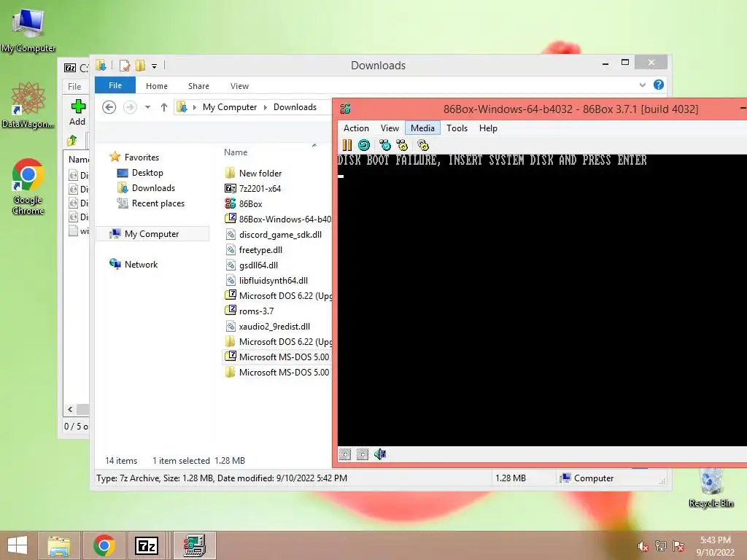Sort files by Name column header
This screenshot has width=747, height=560.
click(x=236, y=152)
